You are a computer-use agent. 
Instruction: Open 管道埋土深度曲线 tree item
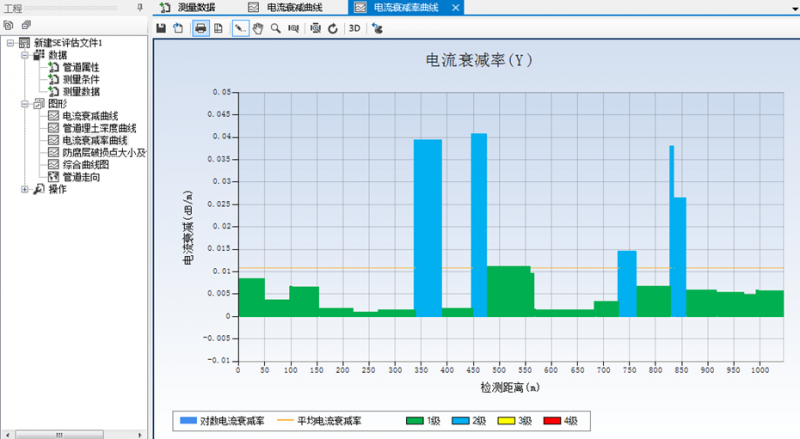[x=99, y=128]
